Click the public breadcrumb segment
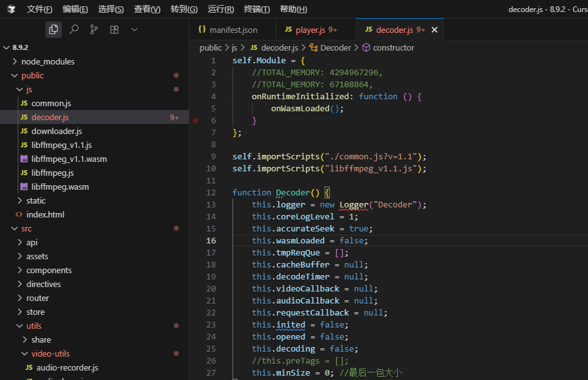The height and width of the screenshot is (380, 588). coord(210,47)
